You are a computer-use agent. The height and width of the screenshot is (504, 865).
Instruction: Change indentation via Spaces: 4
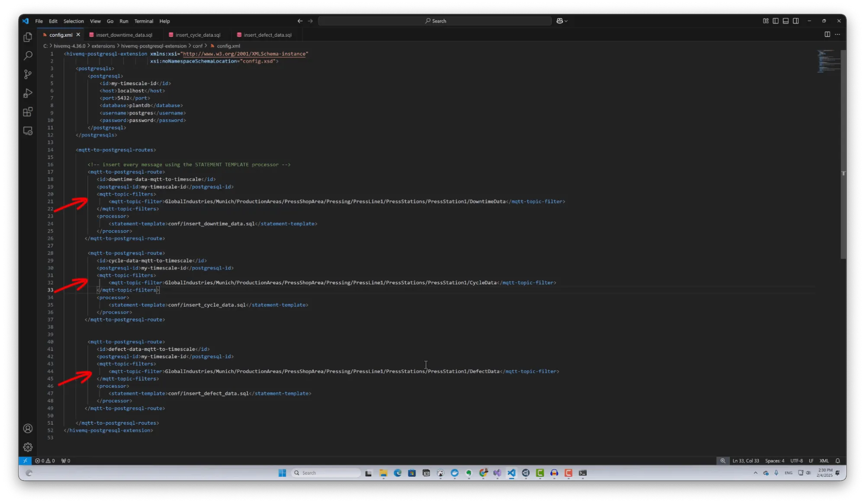pyautogui.click(x=775, y=461)
